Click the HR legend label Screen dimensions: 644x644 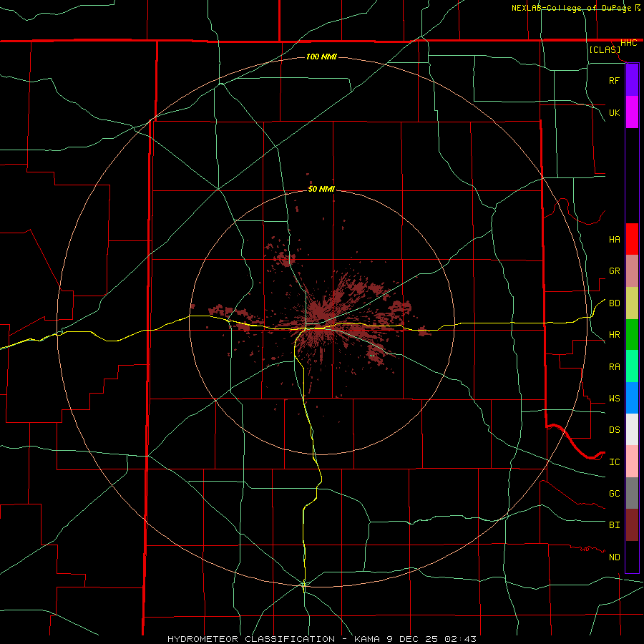pos(614,335)
